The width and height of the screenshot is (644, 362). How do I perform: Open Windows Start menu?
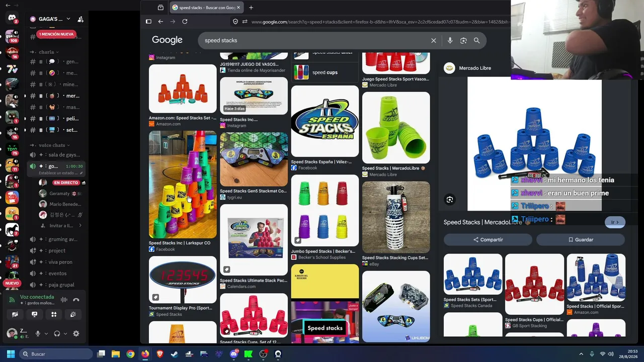(11, 354)
